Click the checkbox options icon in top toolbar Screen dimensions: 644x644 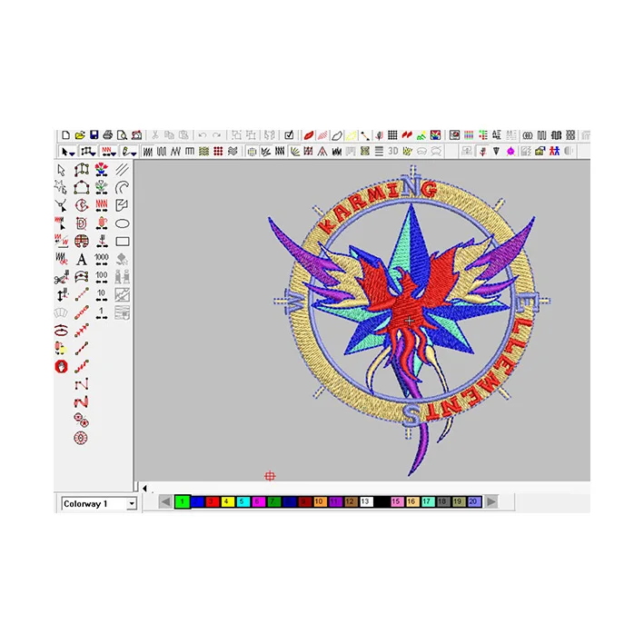click(x=289, y=135)
